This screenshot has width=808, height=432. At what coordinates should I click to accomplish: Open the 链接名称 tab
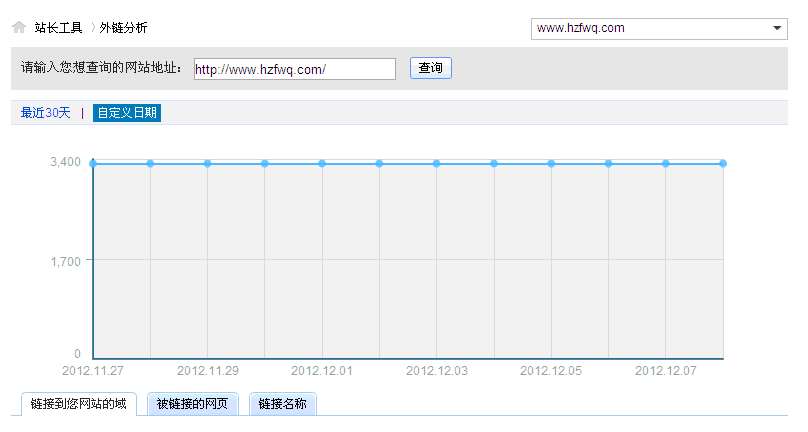pos(282,404)
